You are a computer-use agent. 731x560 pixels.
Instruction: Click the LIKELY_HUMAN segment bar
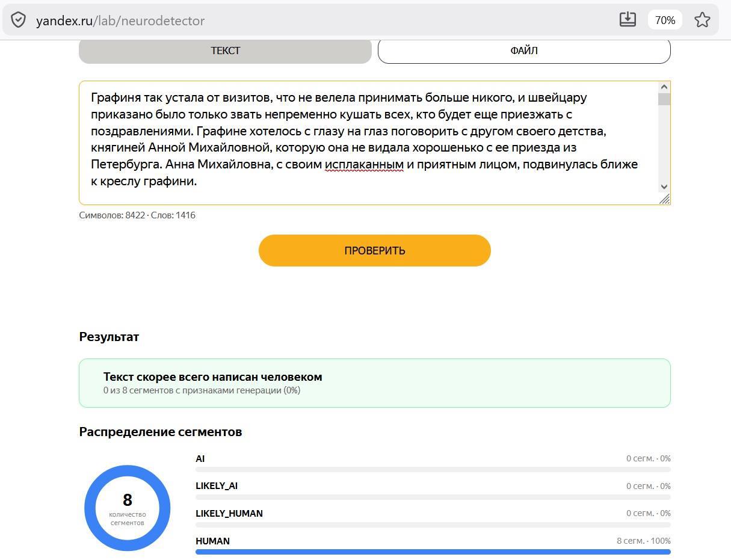(x=433, y=525)
